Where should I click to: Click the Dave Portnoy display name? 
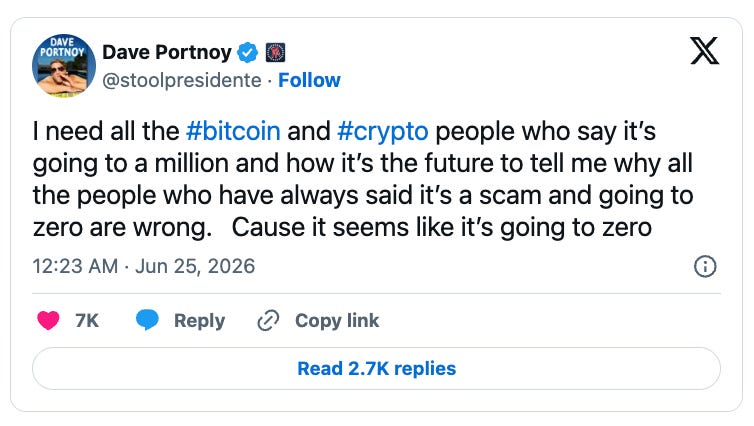(x=167, y=52)
